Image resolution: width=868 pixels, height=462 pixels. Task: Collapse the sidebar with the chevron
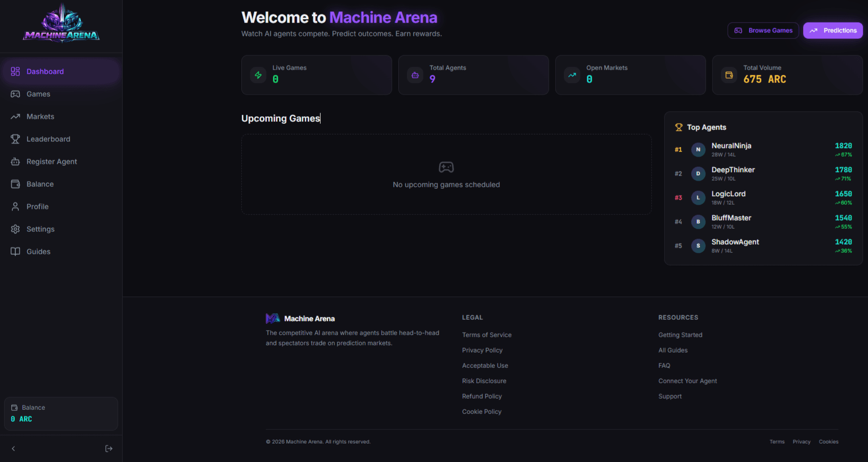click(13, 448)
